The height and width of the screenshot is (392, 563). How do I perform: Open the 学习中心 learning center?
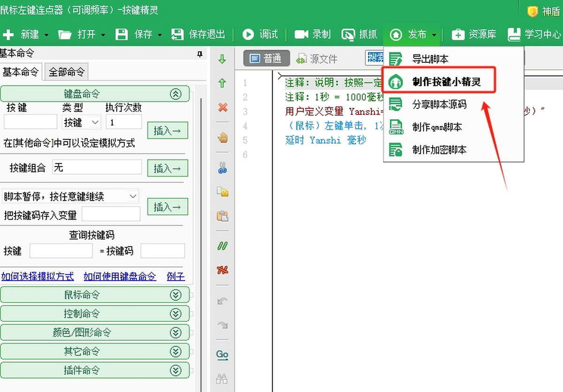[534, 34]
